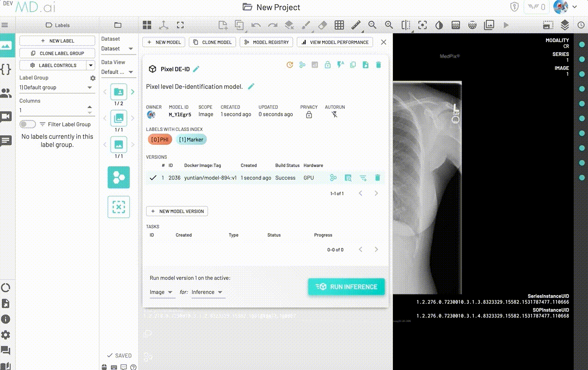Click the eraser tool icon
This screenshot has width=588, height=370.
click(x=323, y=25)
